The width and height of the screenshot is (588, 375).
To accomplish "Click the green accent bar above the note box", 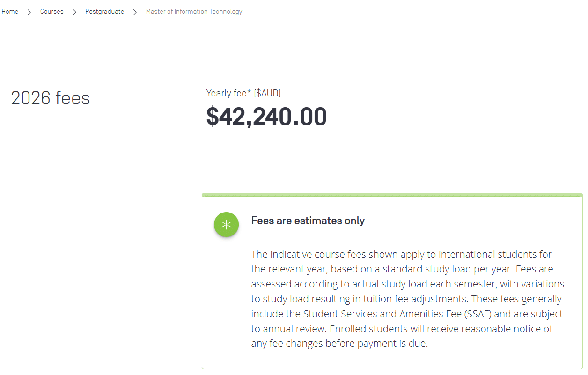I will coord(392,194).
